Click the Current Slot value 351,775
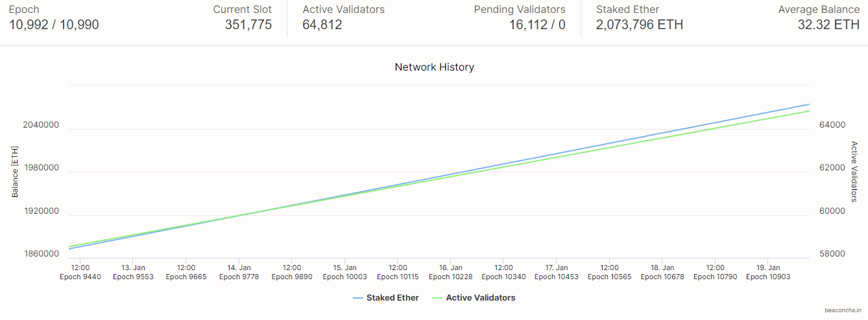This screenshot has height=320, width=868. pos(248,25)
